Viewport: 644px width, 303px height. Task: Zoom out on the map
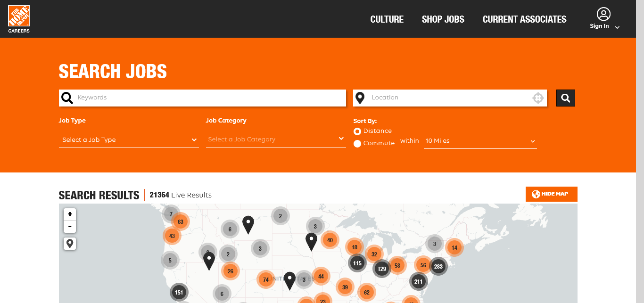pos(70,227)
